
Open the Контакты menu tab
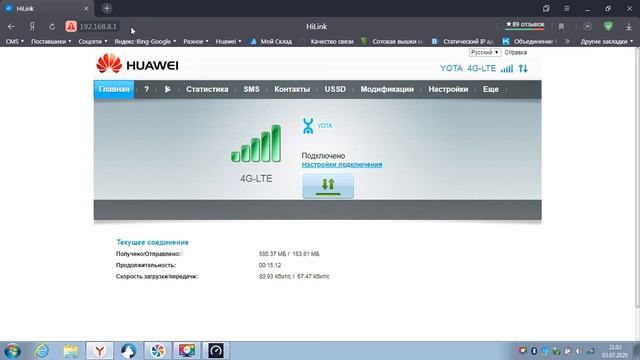click(292, 89)
